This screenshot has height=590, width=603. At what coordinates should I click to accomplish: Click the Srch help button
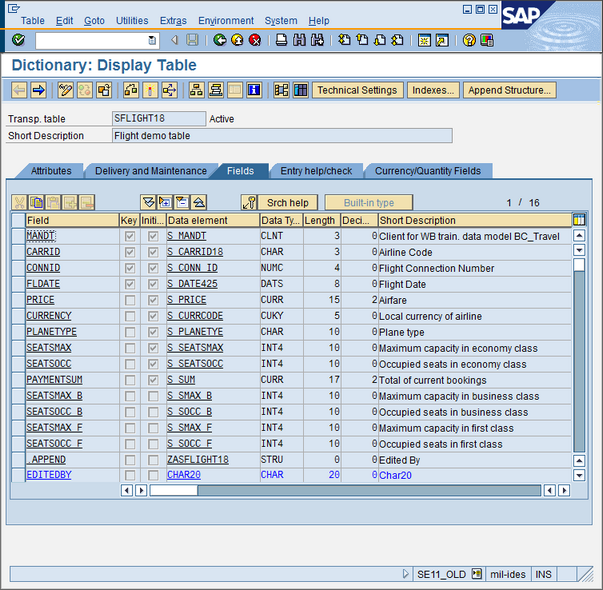pos(288,203)
